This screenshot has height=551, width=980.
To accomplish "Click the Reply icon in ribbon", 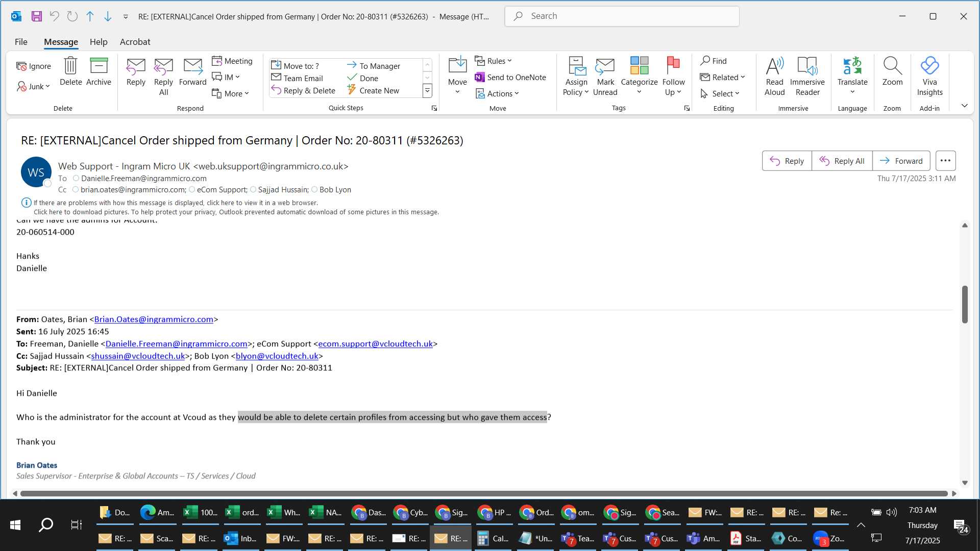I will (x=136, y=72).
